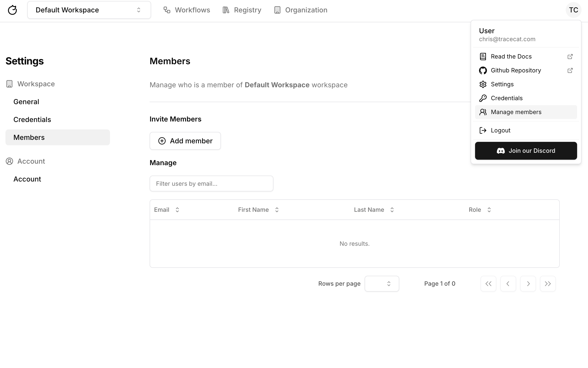Open the Default Workspace selector dropdown
588x368 pixels.
tap(89, 10)
